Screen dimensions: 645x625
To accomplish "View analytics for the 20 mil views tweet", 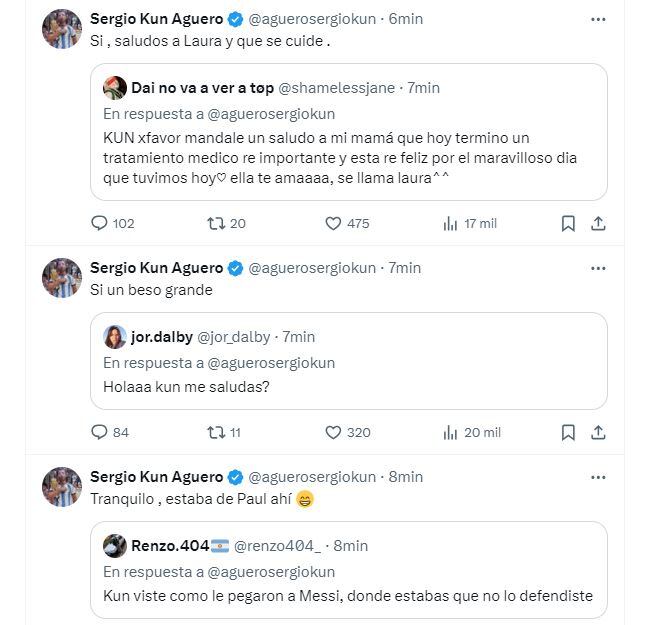I will [451, 432].
